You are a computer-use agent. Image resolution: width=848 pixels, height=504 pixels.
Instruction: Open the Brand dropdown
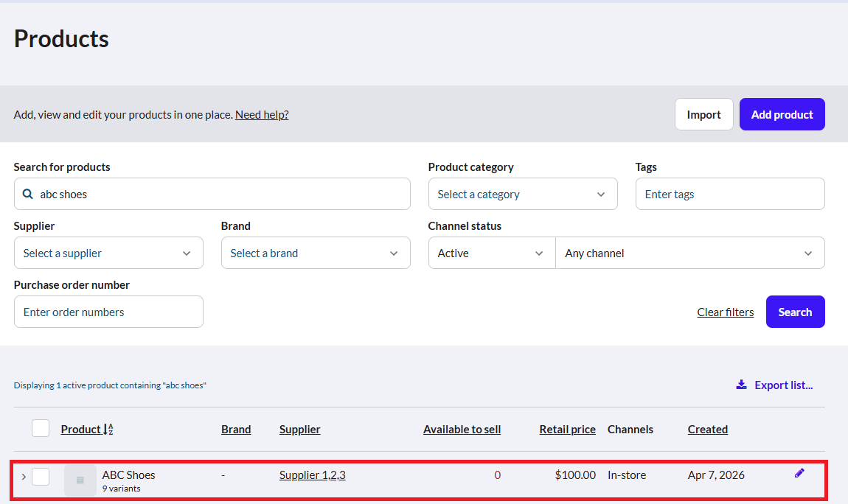tap(316, 253)
